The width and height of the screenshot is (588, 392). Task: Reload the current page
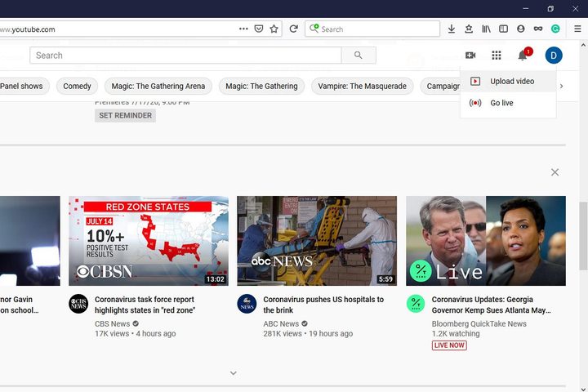294,29
